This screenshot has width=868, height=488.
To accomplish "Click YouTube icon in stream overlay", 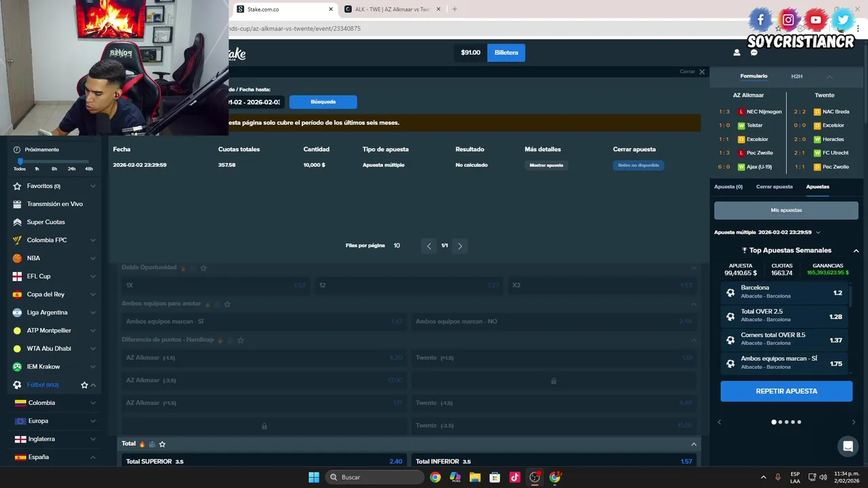I will [816, 20].
